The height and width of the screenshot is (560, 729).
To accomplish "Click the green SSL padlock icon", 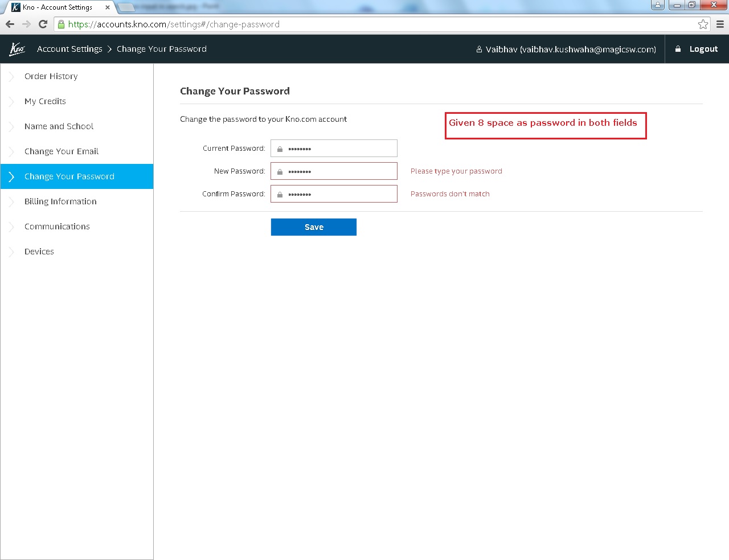I will (x=61, y=24).
